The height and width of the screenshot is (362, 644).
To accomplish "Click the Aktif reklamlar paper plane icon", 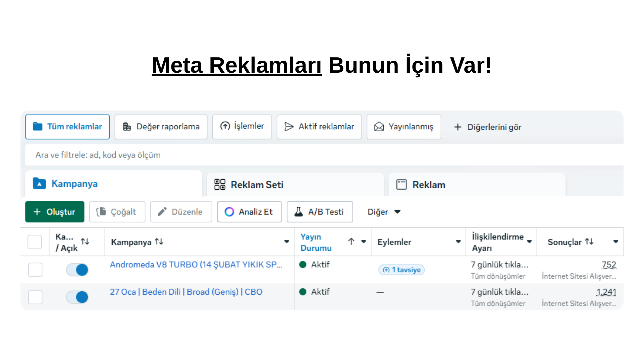I will point(289,127).
